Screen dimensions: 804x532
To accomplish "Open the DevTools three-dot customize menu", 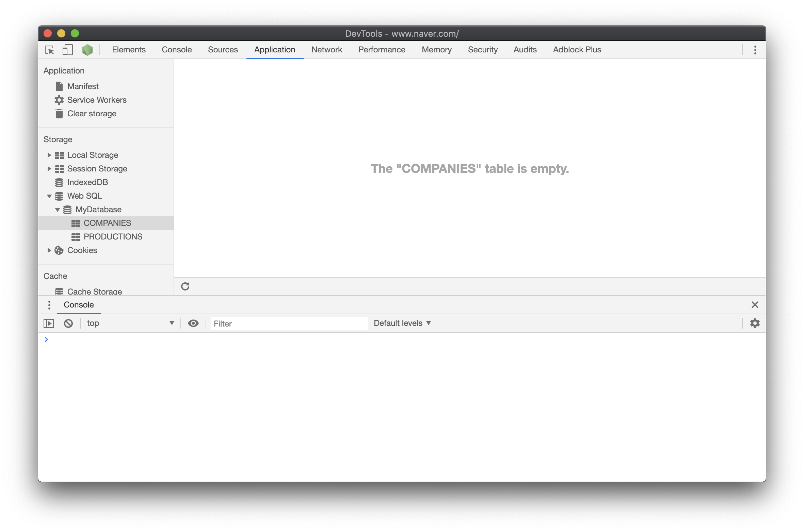I will coord(755,50).
